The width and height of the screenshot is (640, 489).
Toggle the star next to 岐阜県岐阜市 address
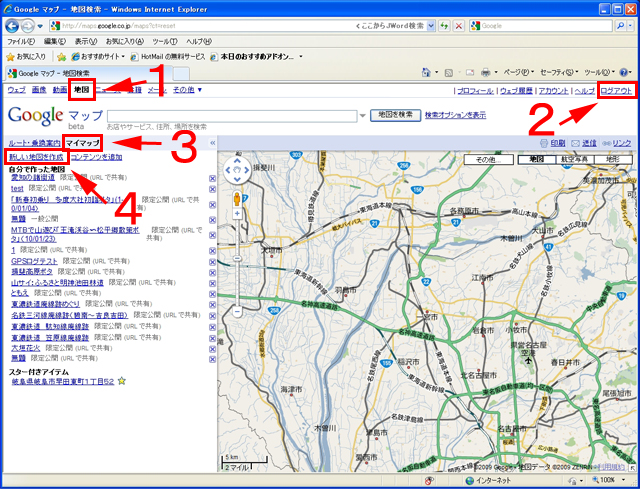[122, 381]
